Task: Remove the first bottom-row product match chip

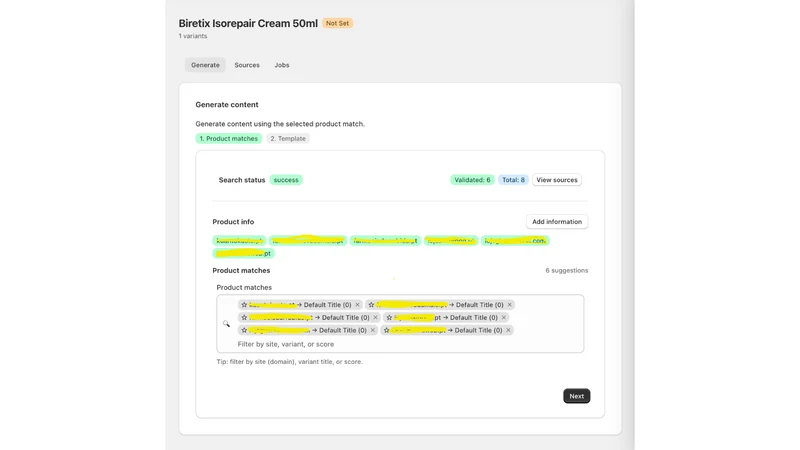Action: click(372, 330)
